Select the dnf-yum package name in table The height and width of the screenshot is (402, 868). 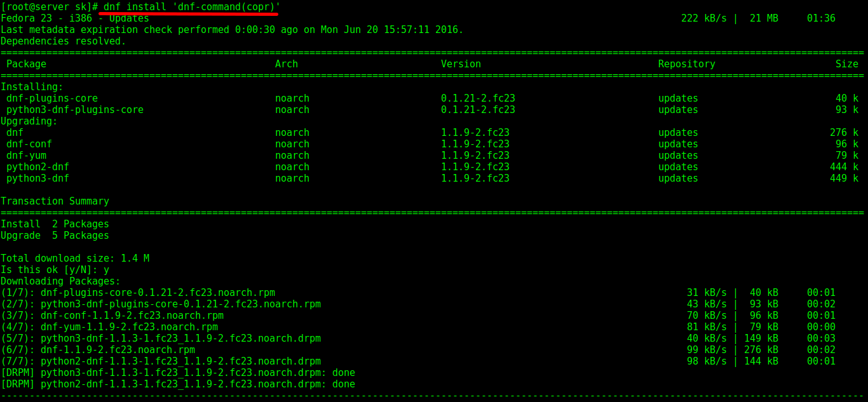click(x=27, y=156)
